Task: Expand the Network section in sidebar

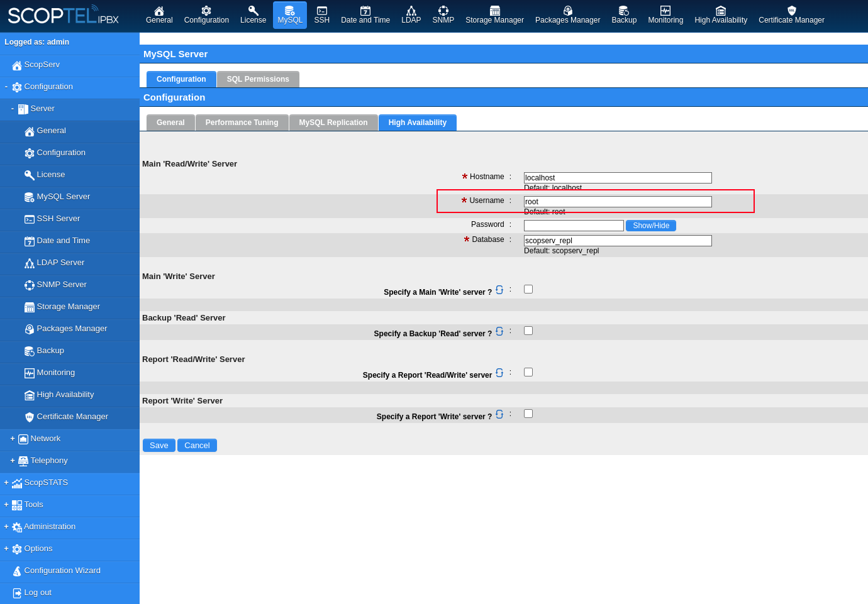Action: click(13, 439)
